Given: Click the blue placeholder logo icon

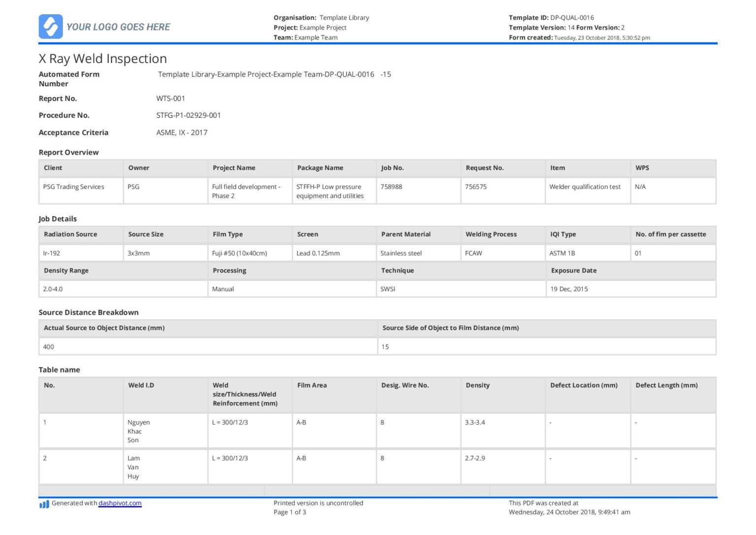Looking at the screenshot, I should point(51,27).
